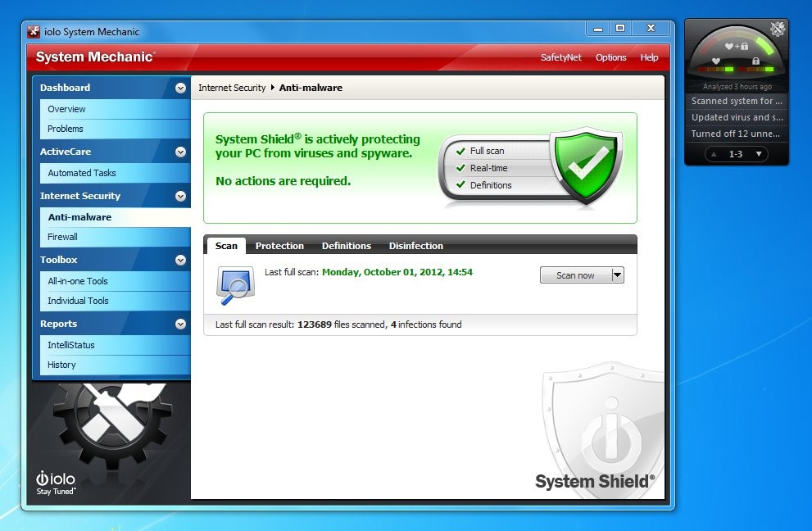This screenshot has height=531, width=812.
Task: Click the iolo Stay Tuned logo
Action: (x=56, y=483)
